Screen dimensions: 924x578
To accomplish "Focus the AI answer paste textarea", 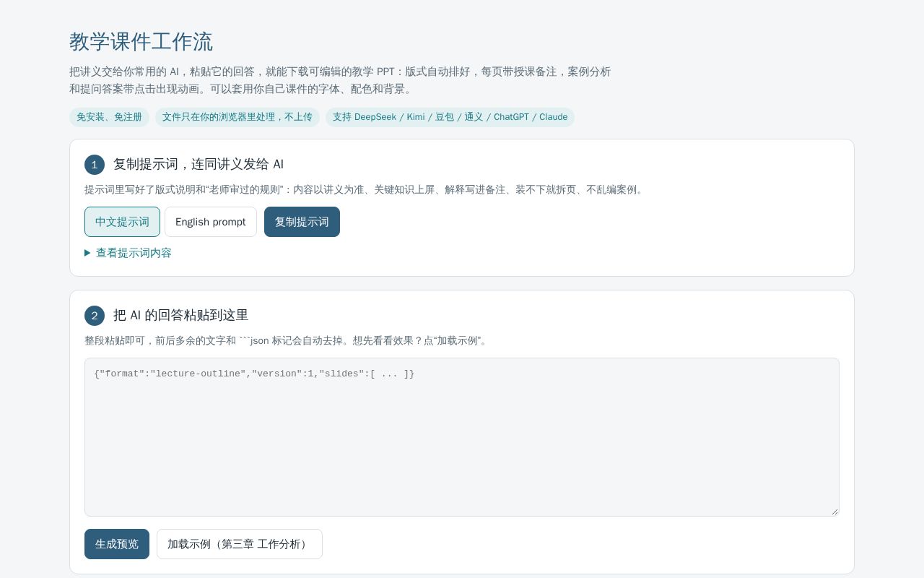I will click(462, 437).
